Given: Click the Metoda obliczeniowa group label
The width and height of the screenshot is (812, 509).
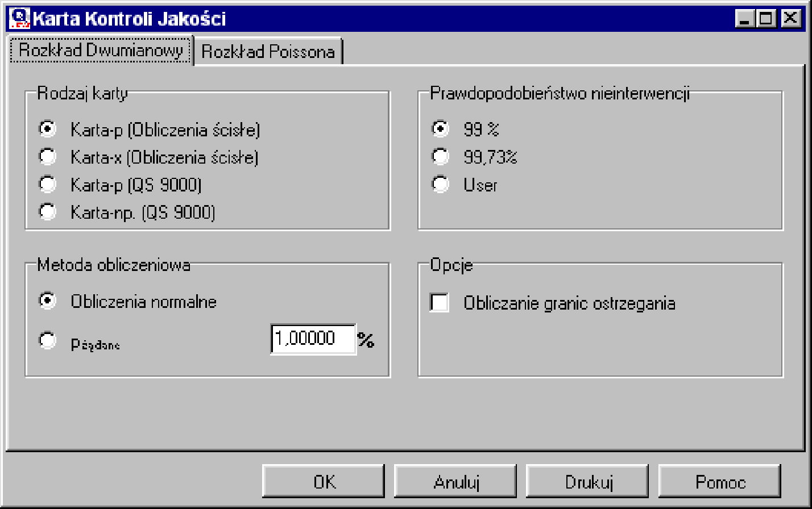Looking at the screenshot, I should tap(114, 265).
